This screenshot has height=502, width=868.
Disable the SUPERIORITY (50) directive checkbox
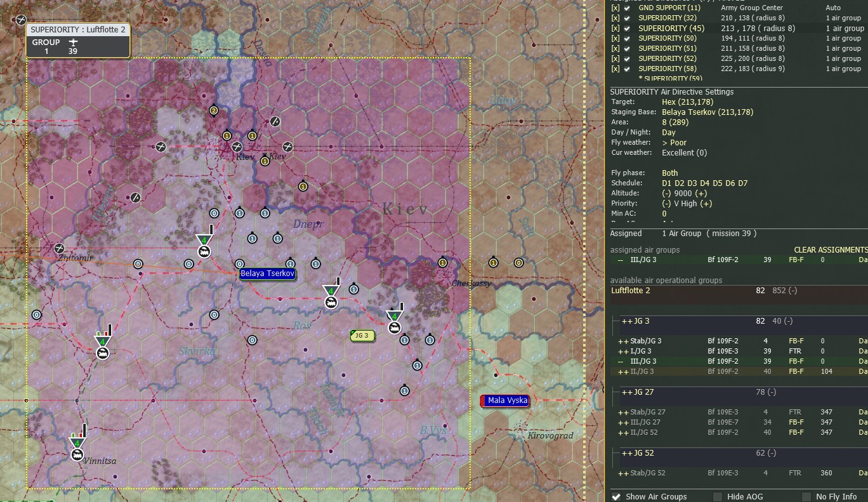click(x=628, y=38)
